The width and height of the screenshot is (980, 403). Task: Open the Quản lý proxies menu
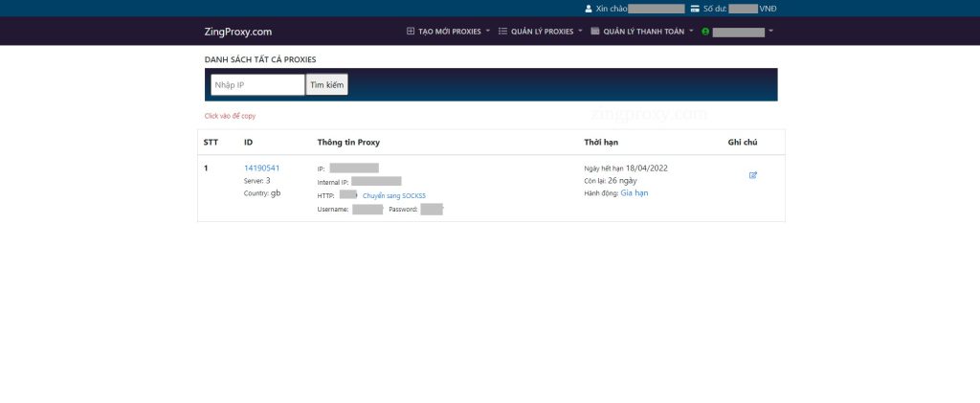click(541, 32)
